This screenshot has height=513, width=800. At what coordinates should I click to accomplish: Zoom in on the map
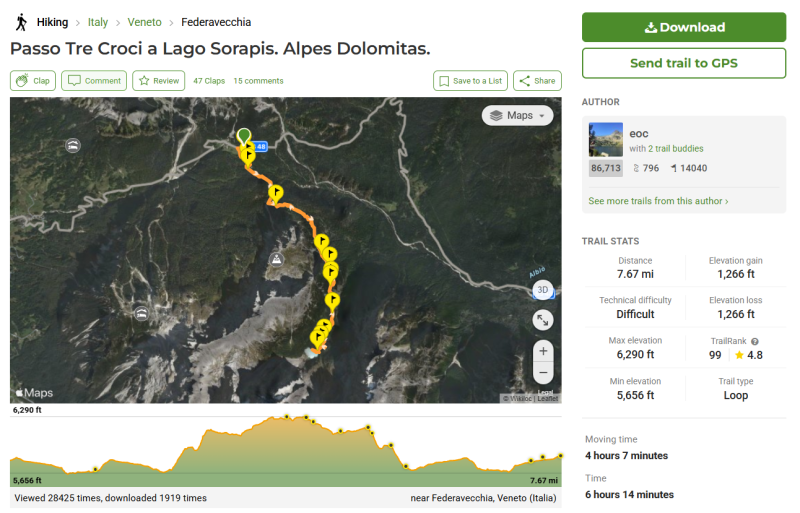click(x=543, y=351)
